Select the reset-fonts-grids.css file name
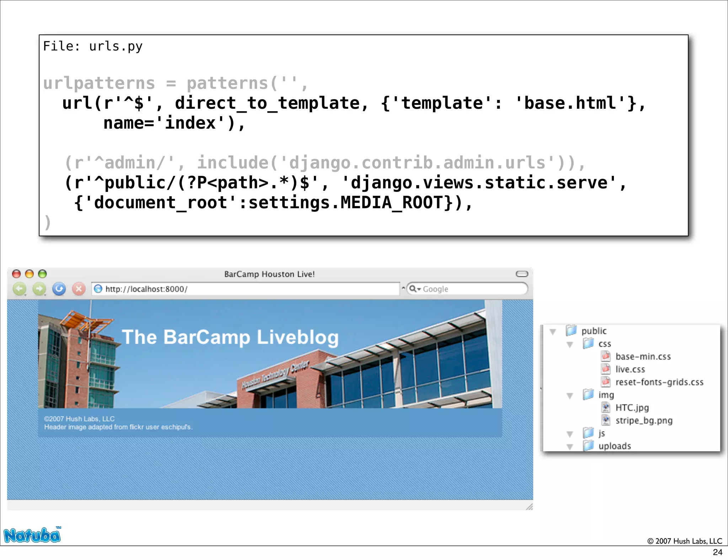Viewport: 728px width, 560px height. coord(659,382)
